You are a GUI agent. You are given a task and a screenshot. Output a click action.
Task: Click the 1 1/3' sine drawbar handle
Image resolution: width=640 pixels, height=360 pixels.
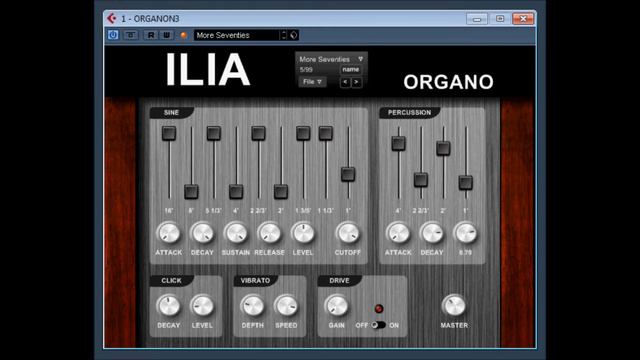pyautogui.click(x=325, y=133)
